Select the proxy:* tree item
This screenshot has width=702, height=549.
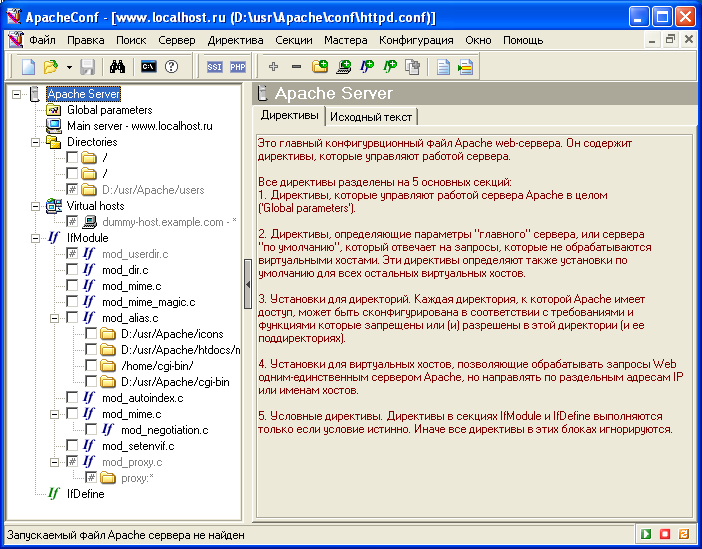point(137,478)
